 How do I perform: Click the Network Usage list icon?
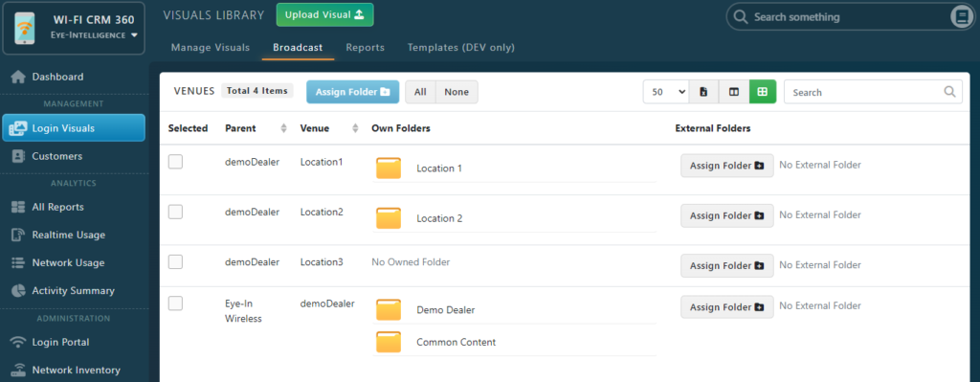18,262
